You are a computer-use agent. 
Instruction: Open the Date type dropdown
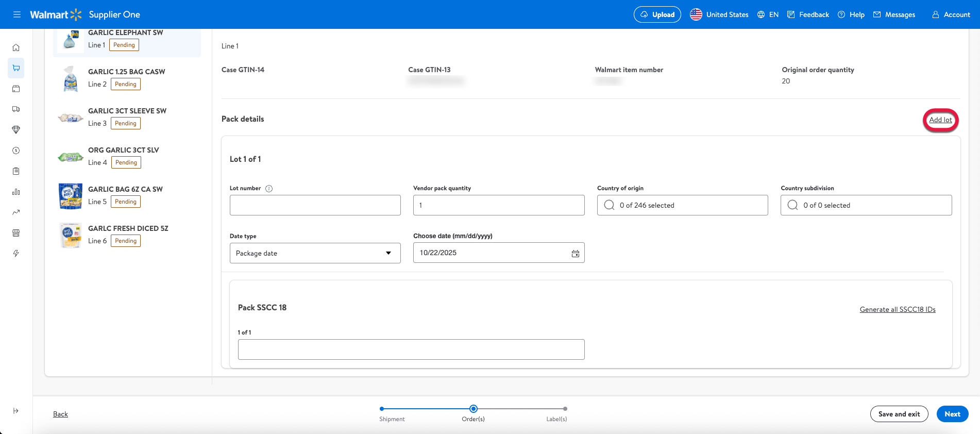[315, 253]
